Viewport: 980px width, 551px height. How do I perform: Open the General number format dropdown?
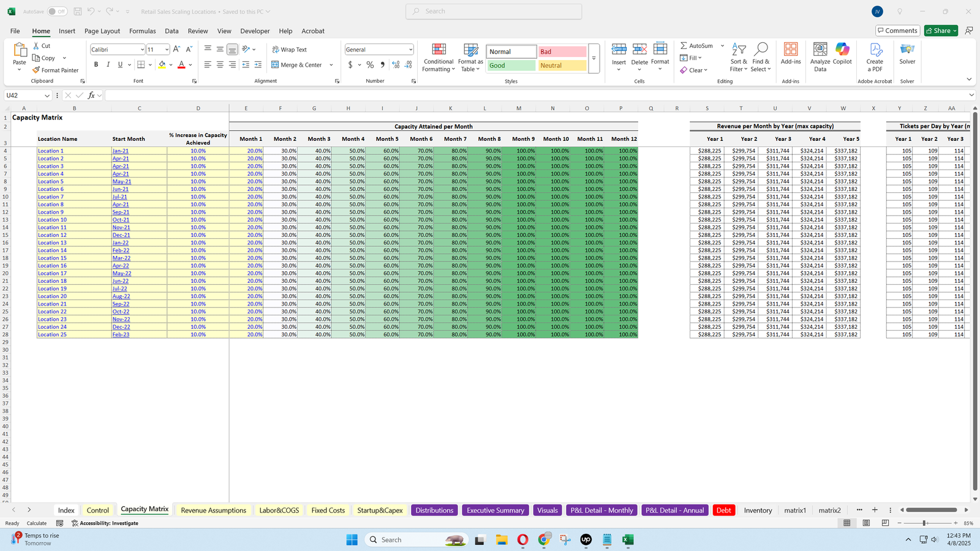pos(410,50)
